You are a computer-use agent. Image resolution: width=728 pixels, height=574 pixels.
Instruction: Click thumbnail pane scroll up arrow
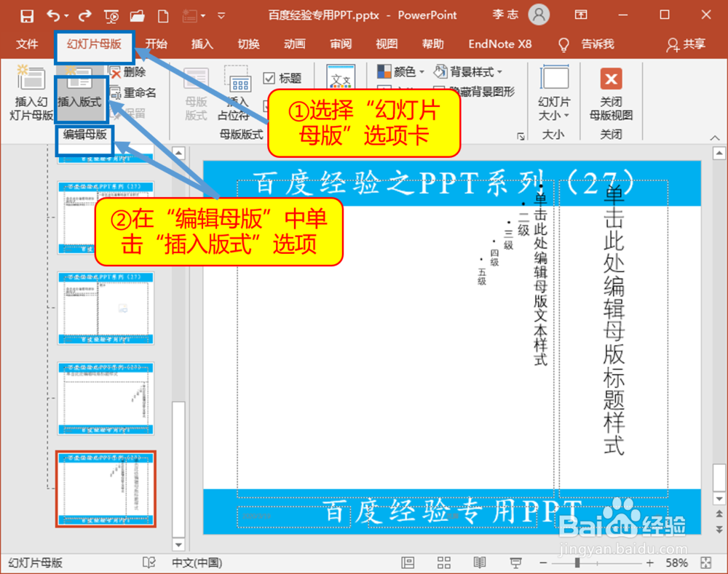(x=178, y=153)
